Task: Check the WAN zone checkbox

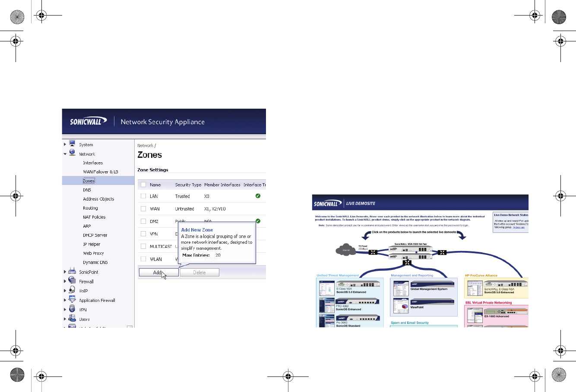Action: [143, 209]
